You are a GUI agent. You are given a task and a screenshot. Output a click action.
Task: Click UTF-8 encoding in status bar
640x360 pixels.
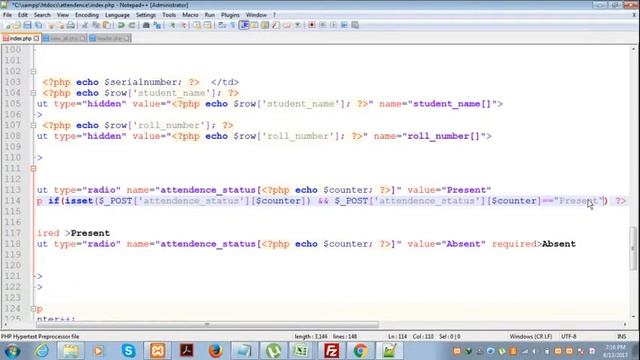click(x=569, y=336)
